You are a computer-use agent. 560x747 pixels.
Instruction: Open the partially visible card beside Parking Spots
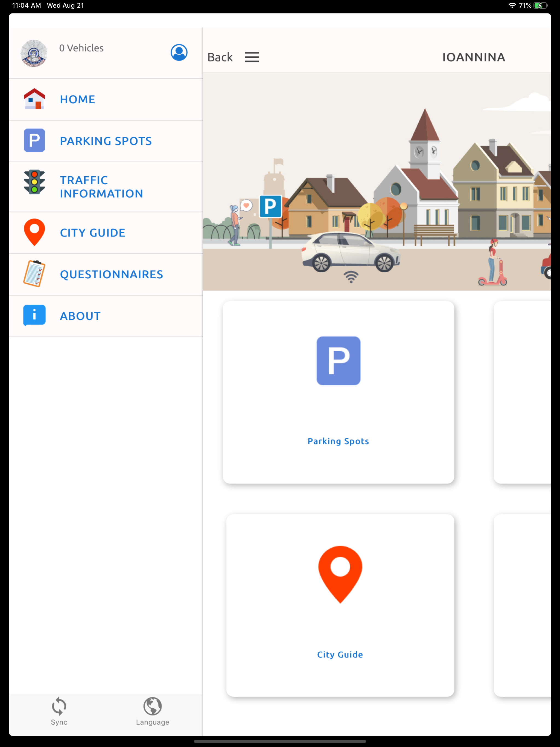tap(522, 392)
